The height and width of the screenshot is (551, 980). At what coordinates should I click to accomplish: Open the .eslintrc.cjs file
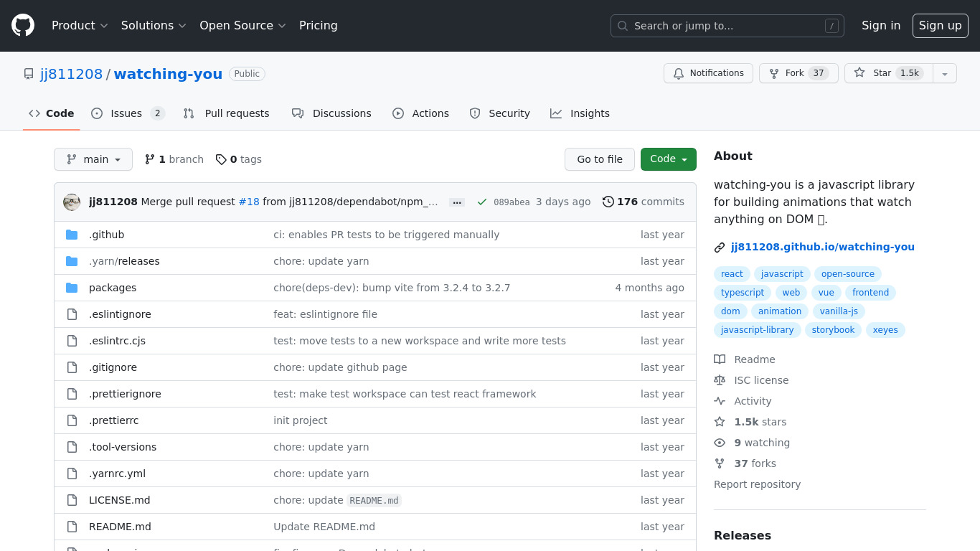(117, 341)
